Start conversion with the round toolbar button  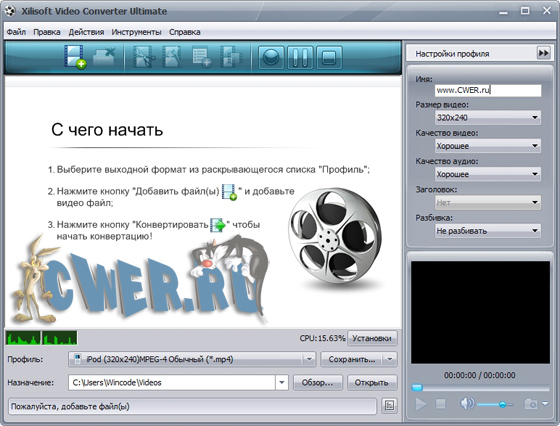(271, 57)
